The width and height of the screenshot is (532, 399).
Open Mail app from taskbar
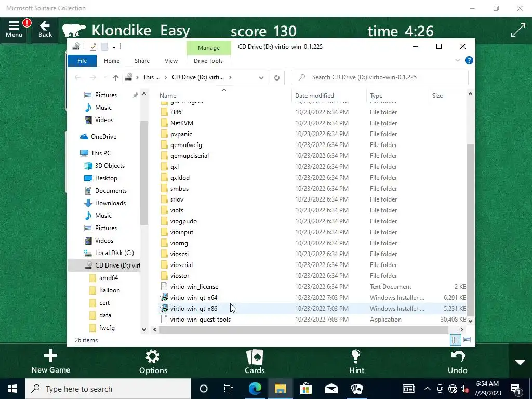coord(331,389)
